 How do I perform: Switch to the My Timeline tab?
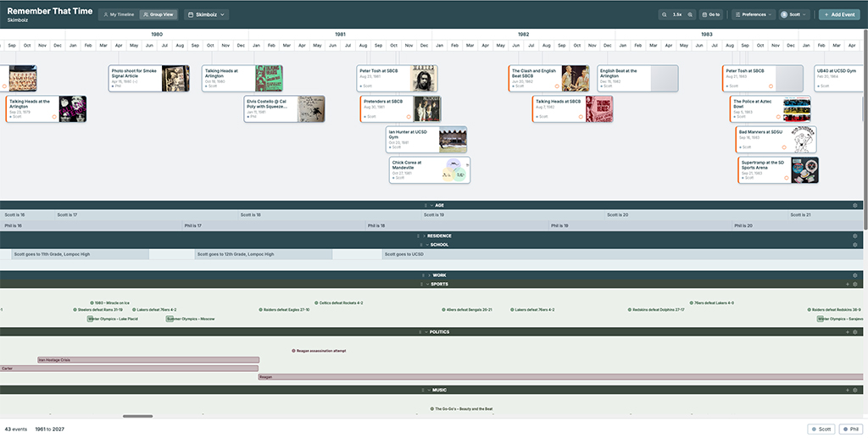119,14
